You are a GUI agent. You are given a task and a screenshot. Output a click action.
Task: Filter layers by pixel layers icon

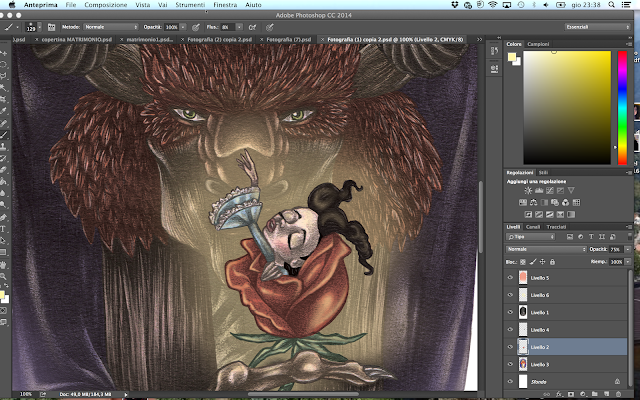(x=570, y=237)
